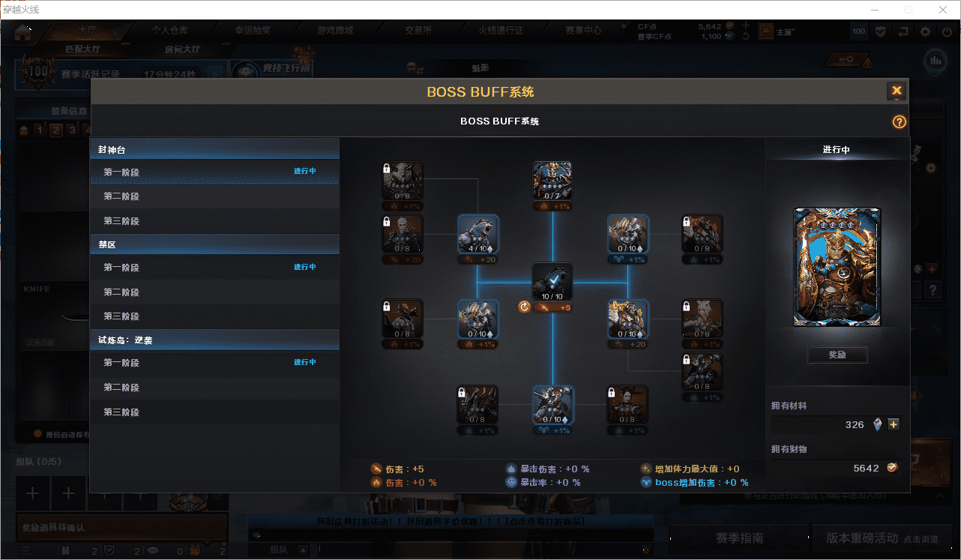
Task: Select 第一阶段 under 禁区
Action: point(214,268)
